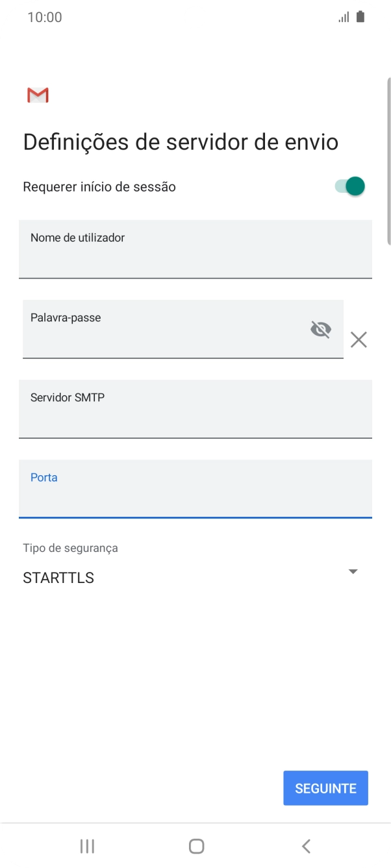Viewport: 391px width, 868px height.
Task: Click the battery status icon
Action: 360,17
